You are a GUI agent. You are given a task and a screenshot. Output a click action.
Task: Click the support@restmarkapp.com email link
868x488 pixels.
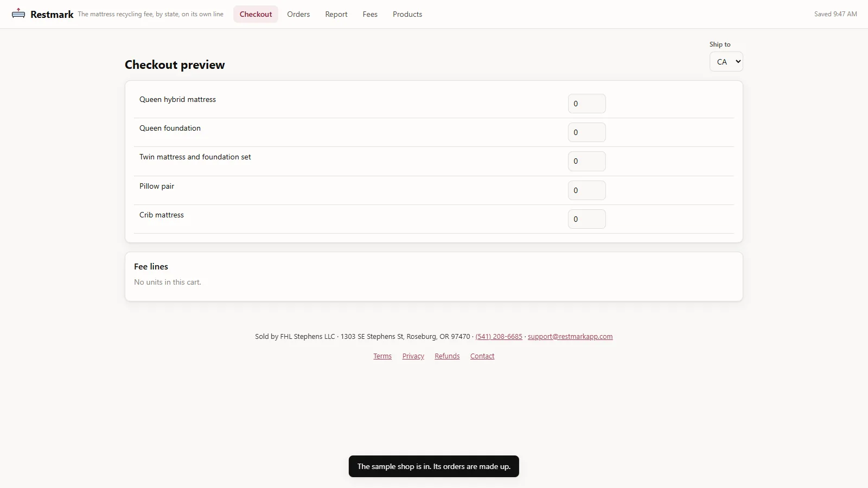(570, 337)
